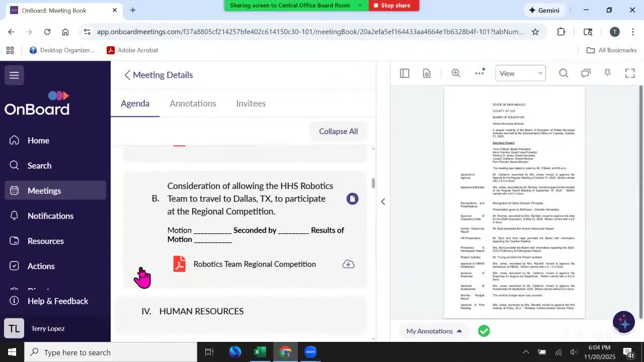
Task: Open Excel from the Windows taskbar
Action: pyautogui.click(x=260, y=352)
